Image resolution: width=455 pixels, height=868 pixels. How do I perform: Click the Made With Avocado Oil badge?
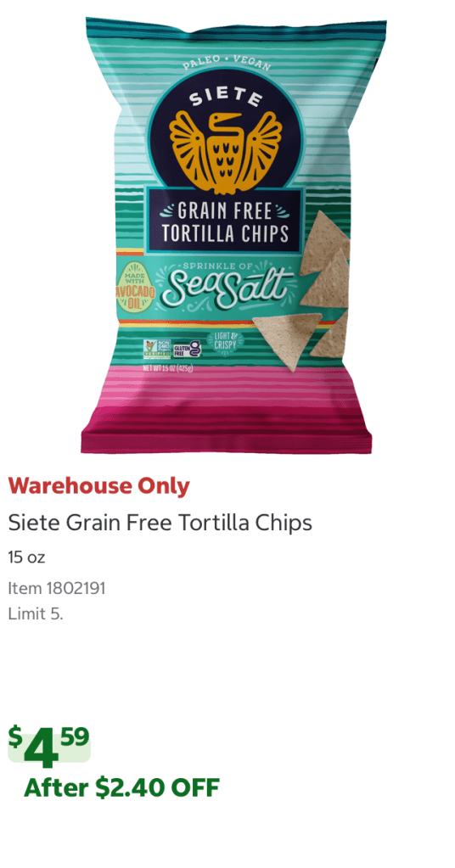click(134, 286)
